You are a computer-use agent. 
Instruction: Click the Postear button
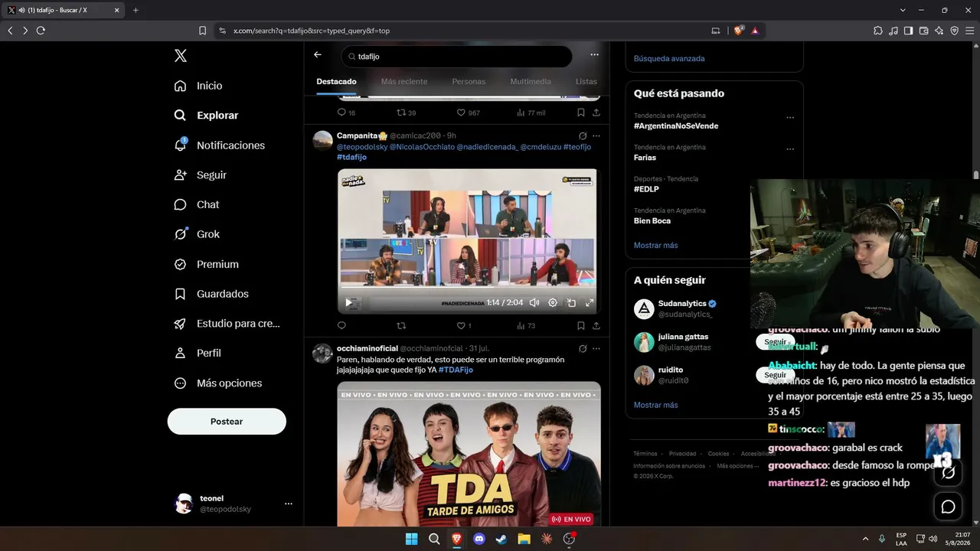tap(227, 422)
